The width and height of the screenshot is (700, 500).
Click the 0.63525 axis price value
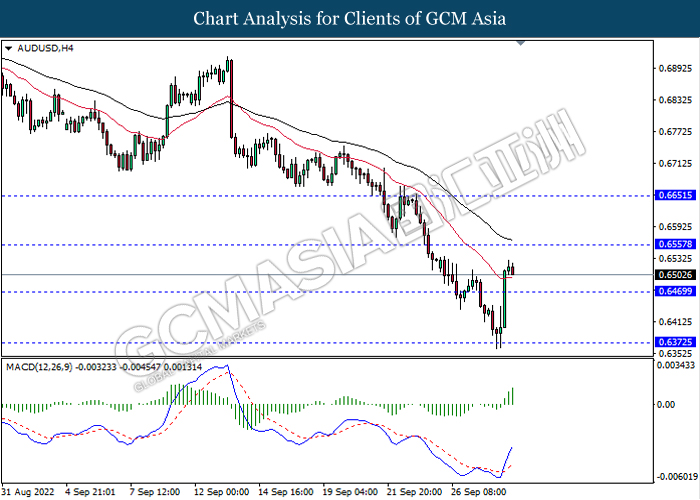[x=675, y=354]
